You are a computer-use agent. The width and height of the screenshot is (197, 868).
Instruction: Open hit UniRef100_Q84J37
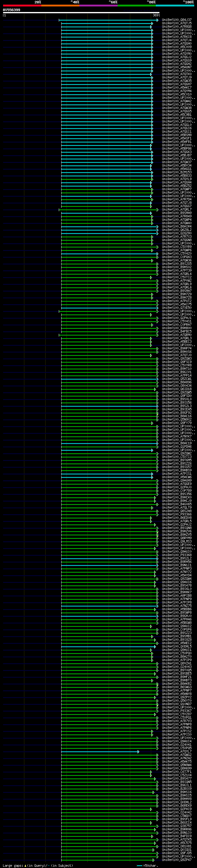pos(177,20)
